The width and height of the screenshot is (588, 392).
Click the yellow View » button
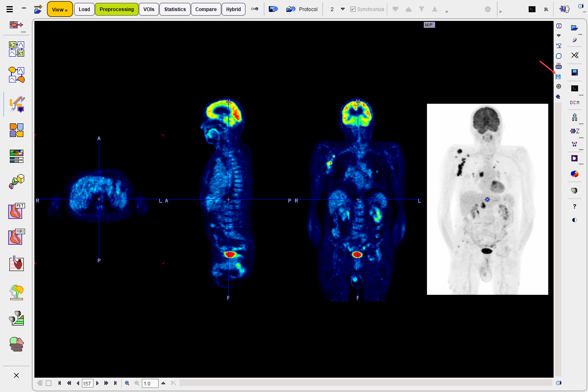point(60,9)
